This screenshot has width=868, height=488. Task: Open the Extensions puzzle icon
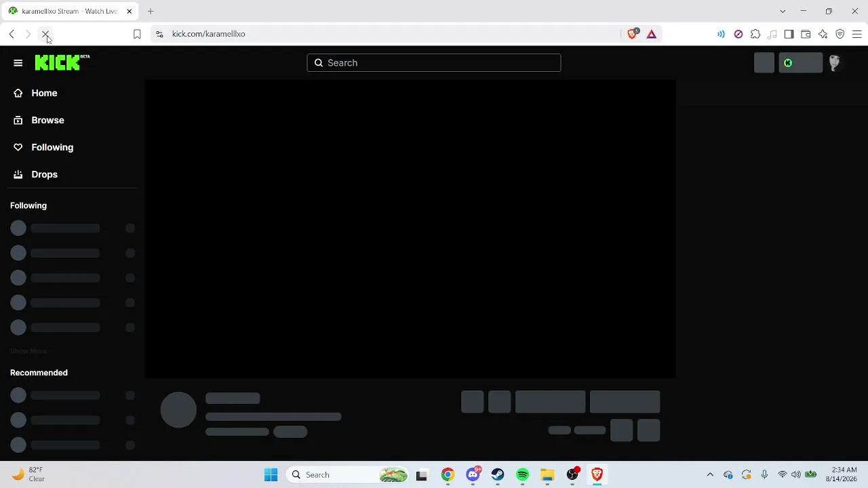[755, 34]
